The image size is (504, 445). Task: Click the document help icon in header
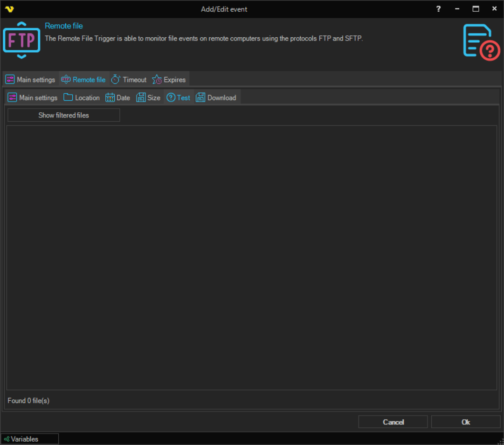[481, 41]
